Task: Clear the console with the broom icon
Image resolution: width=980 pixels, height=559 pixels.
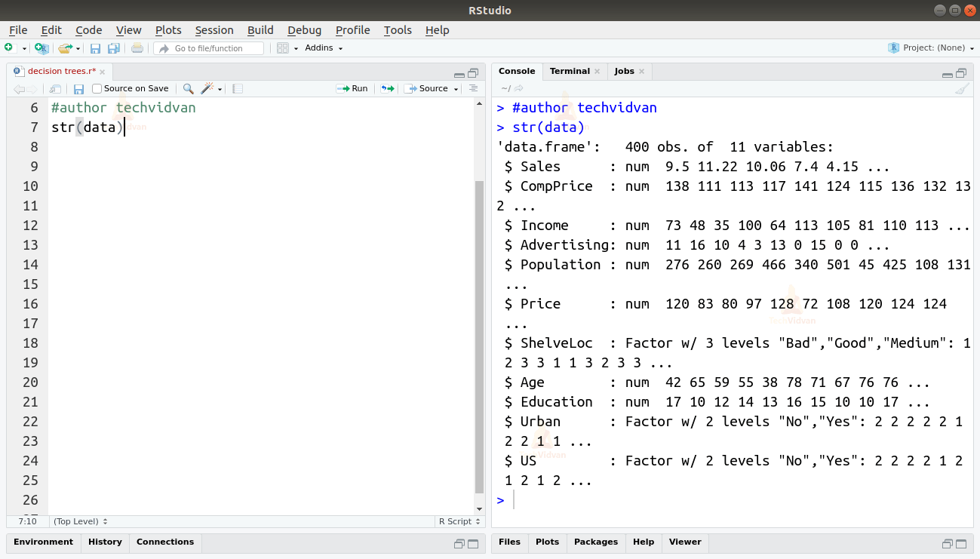Action: click(x=963, y=88)
